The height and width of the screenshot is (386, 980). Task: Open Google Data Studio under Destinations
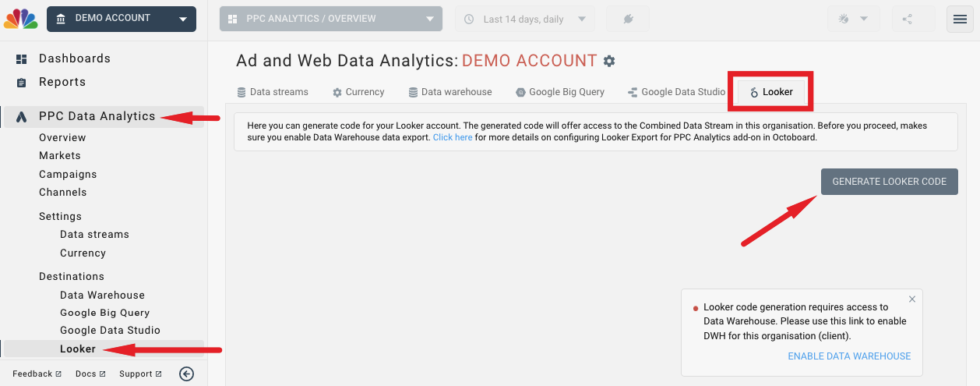110,331
